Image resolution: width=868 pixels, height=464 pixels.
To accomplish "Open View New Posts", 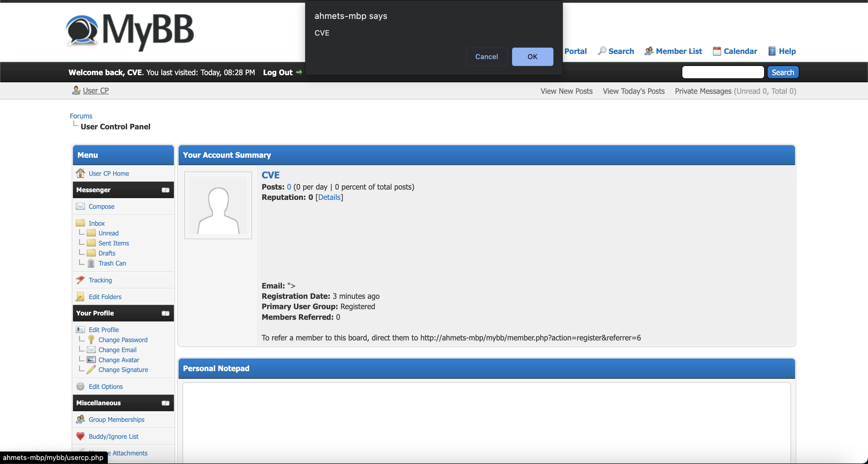I will coord(566,91).
